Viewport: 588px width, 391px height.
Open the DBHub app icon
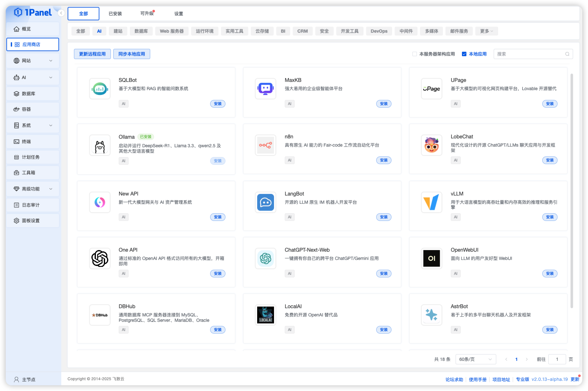pyautogui.click(x=100, y=315)
